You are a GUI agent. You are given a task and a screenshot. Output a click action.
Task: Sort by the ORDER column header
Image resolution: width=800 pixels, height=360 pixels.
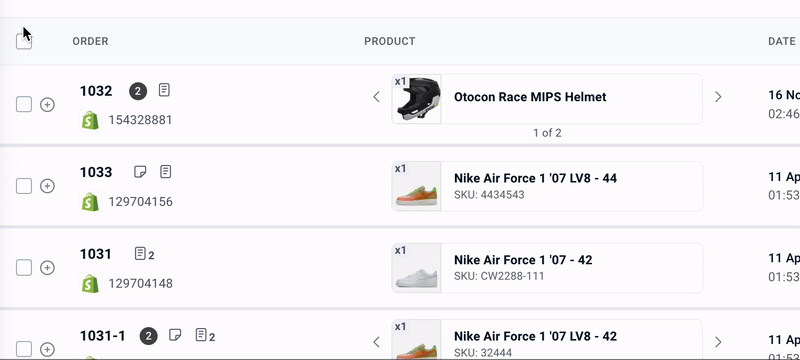pyautogui.click(x=90, y=41)
